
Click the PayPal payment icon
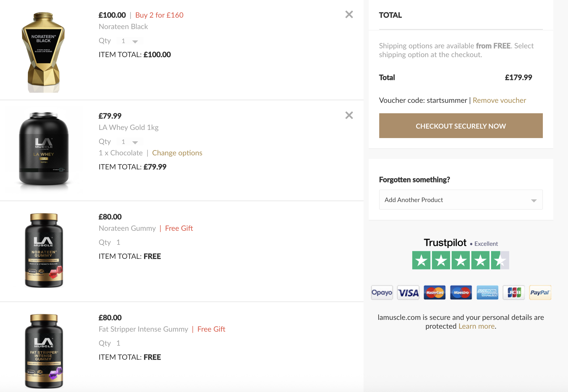click(x=540, y=292)
